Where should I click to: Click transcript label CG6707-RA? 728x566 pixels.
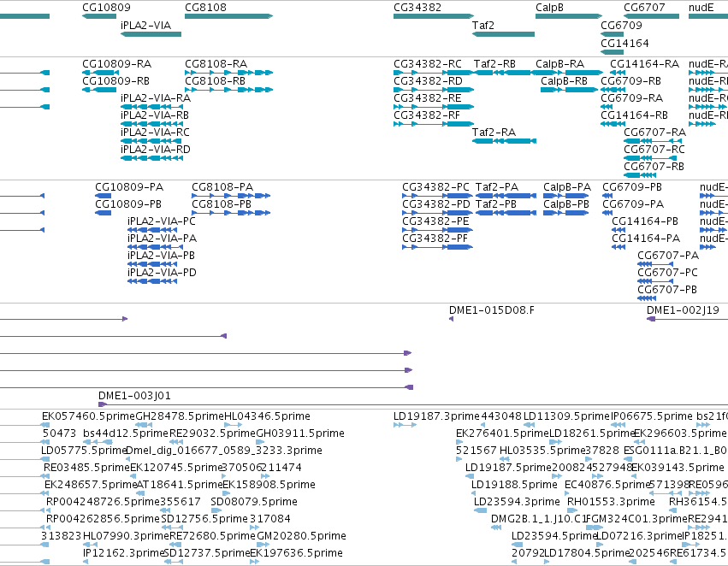coord(654,133)
